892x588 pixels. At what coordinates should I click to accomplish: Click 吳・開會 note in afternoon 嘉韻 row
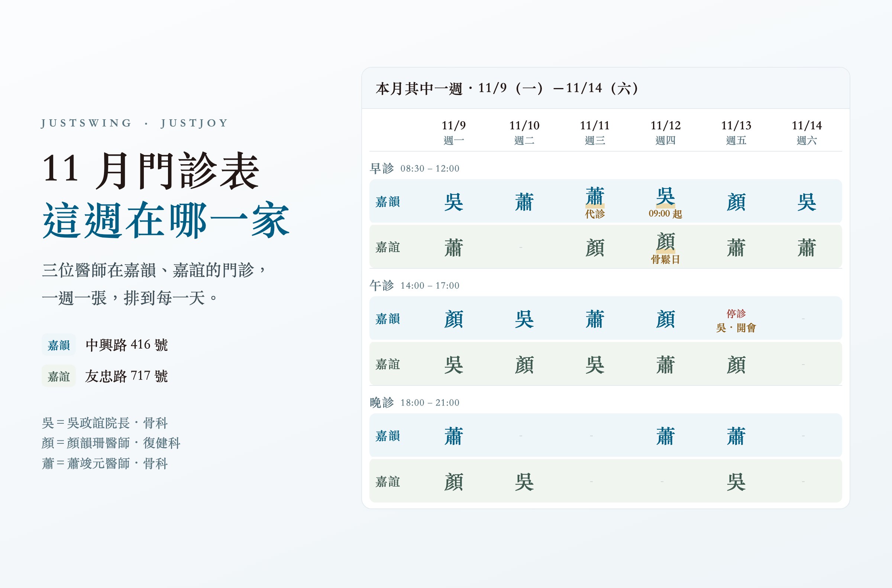[736, 328]
